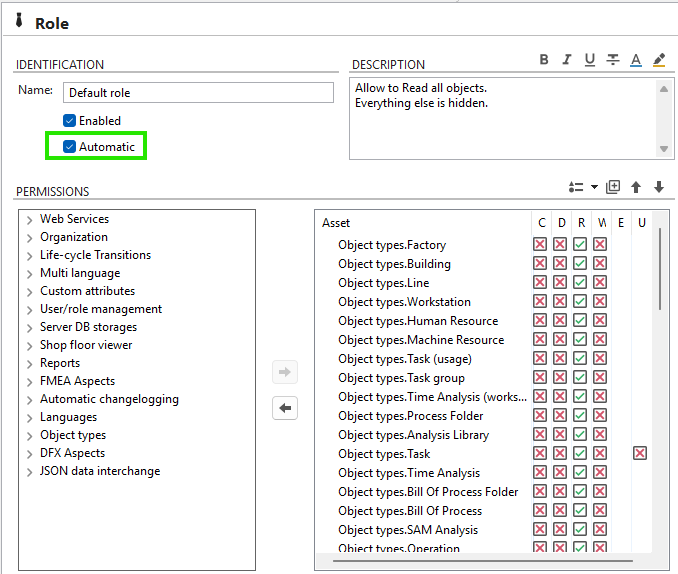Viewport: 678px width, 574px height.
Task: Click the right arrow to add a permission
Action: [x=285, y=373]
